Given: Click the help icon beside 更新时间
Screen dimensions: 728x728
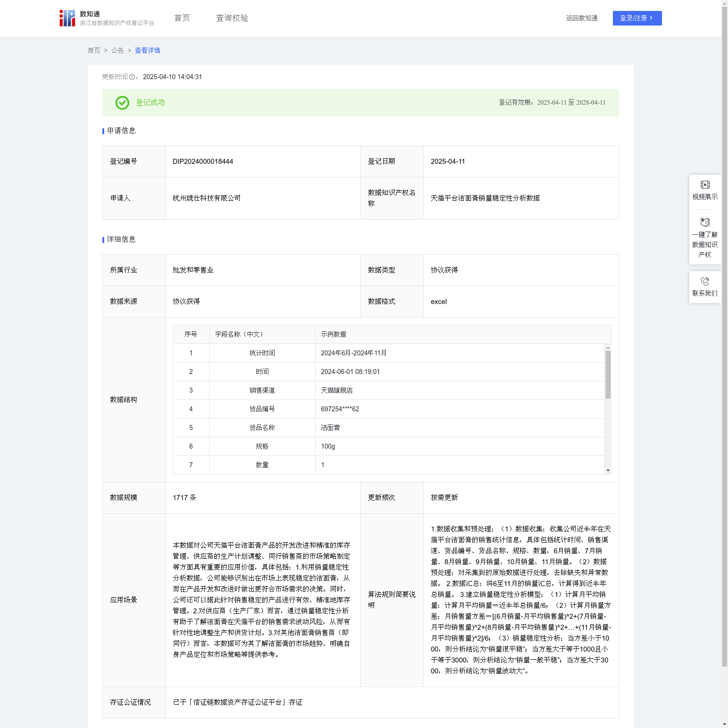Looking at the screenshot, I should tap(132, 77).
